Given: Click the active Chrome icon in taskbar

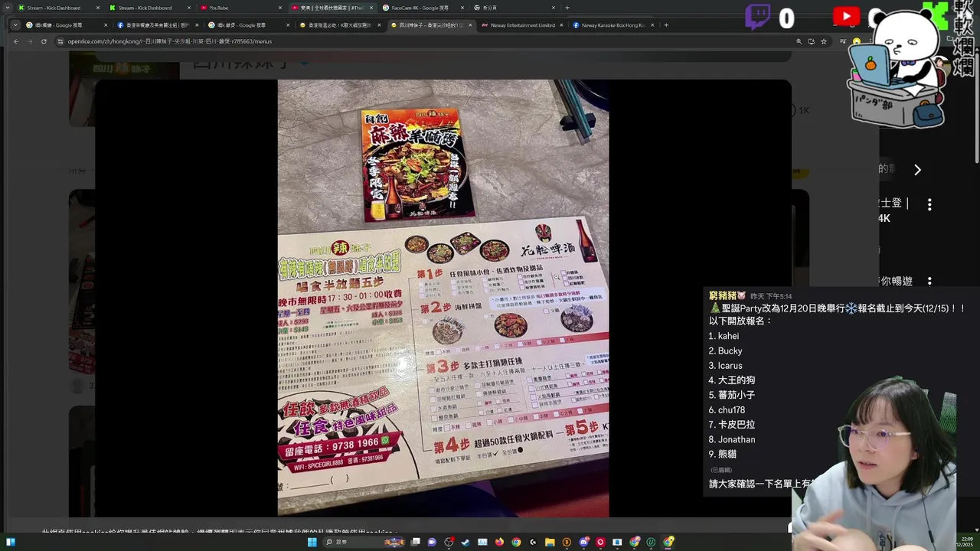Looking at the screenshot, I should pos(668,542).
